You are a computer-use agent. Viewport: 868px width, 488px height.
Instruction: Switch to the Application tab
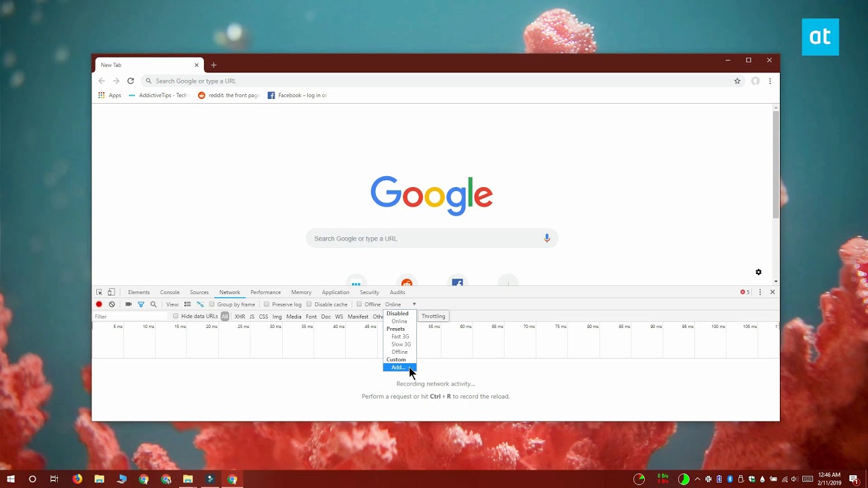[336, 292]
